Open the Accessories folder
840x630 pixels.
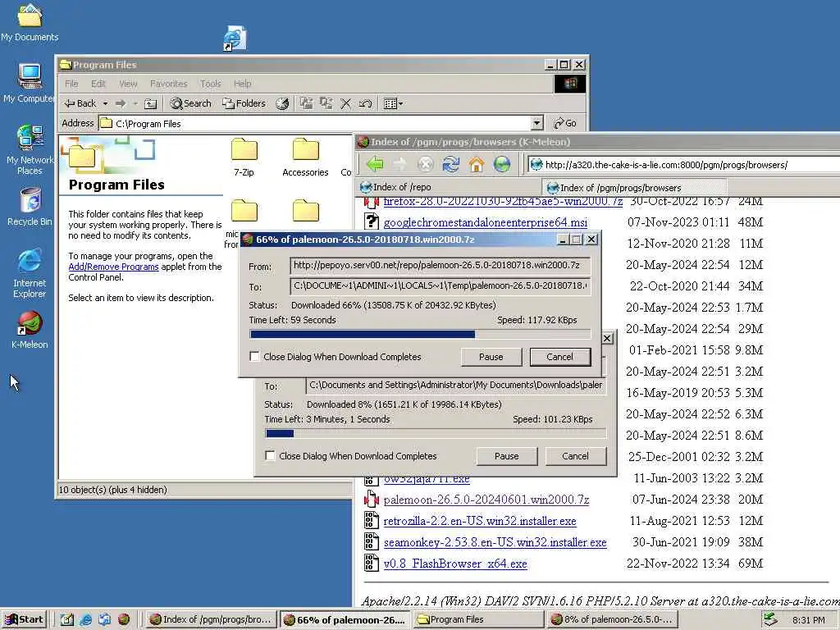(305, 157)
